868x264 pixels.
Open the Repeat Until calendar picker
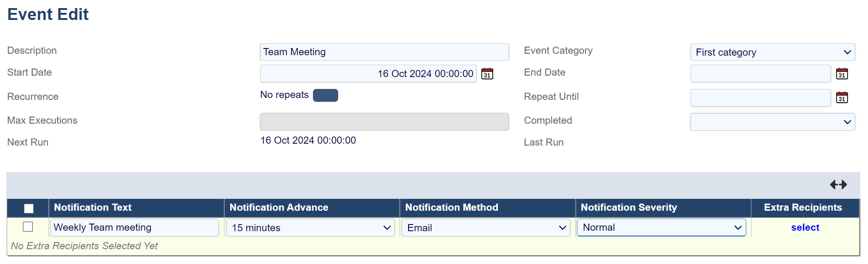tap(842, 98)
